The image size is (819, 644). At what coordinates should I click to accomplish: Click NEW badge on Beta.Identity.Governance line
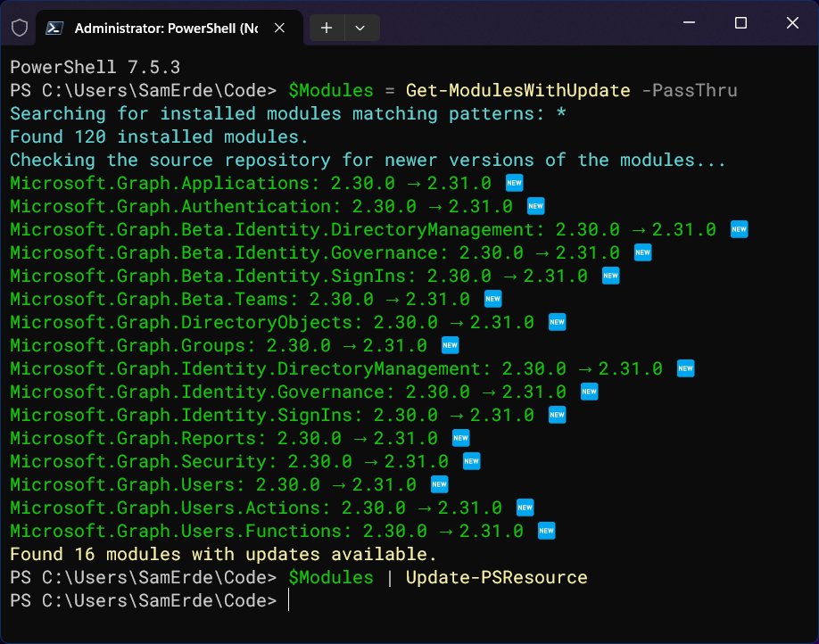coord(643,252)
